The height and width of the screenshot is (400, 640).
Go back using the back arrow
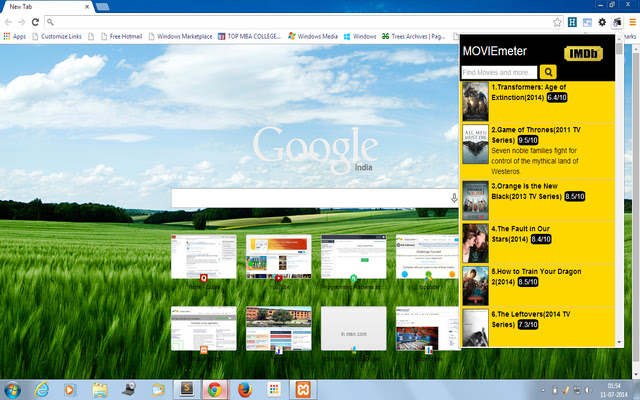click(x=8, y=22)
